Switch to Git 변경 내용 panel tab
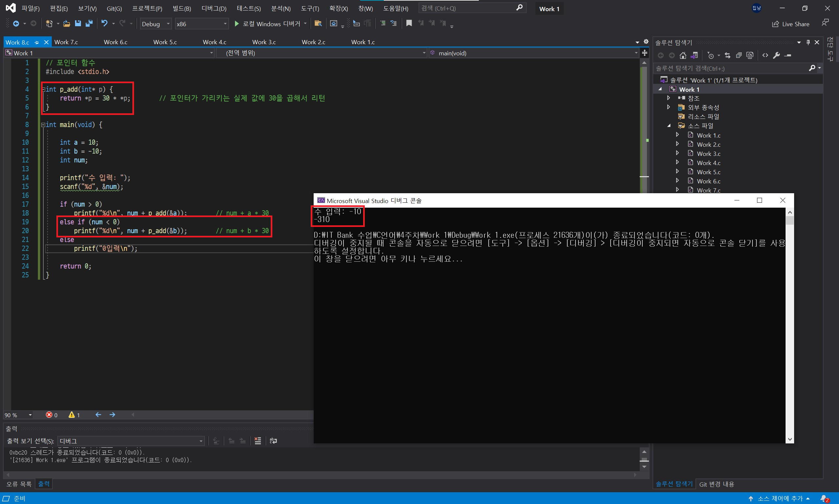The image size is (839, 504). (x=716, y=484)
